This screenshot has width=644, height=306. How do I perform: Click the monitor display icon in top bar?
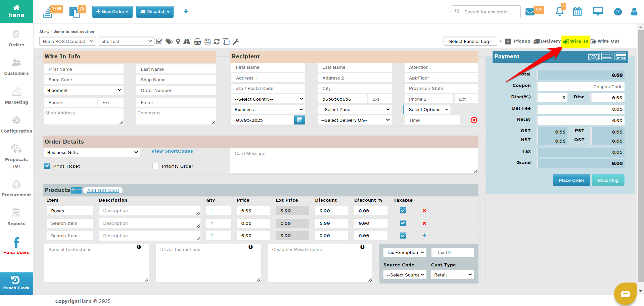(598, 11)
